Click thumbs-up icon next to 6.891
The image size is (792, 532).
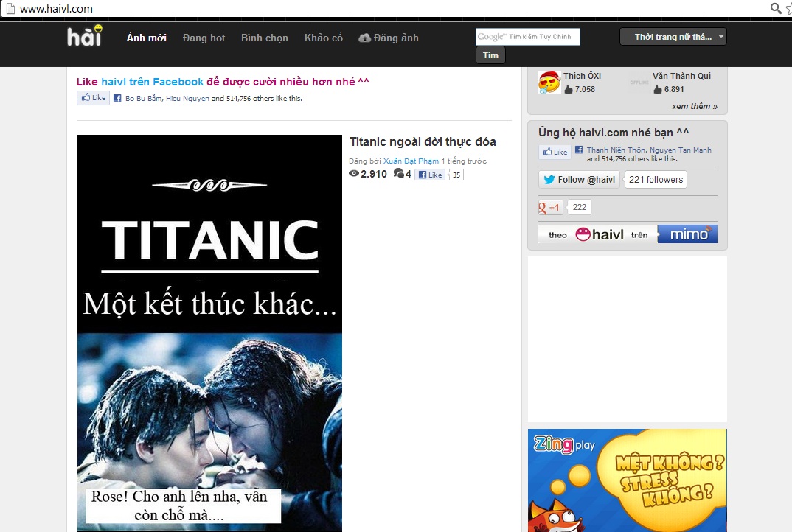coord(658,89)
